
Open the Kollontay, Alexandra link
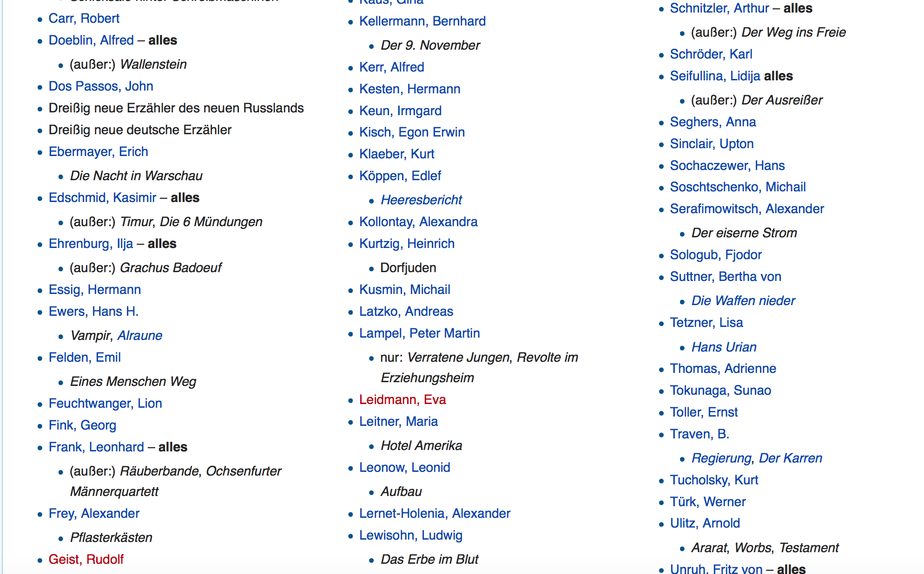(x=418, y=222)
